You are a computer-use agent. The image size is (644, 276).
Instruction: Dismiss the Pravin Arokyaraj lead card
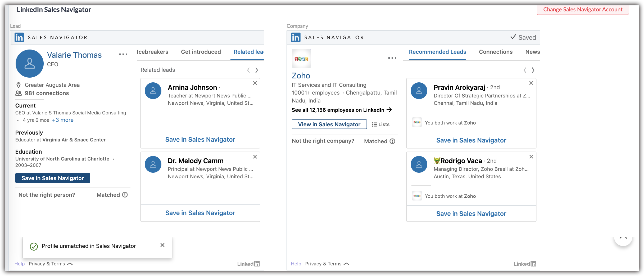531,83
